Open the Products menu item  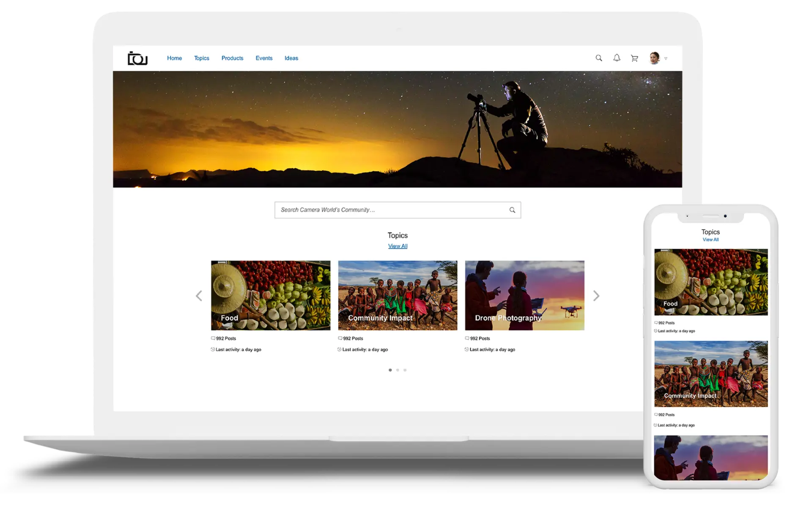click(232, 58)
